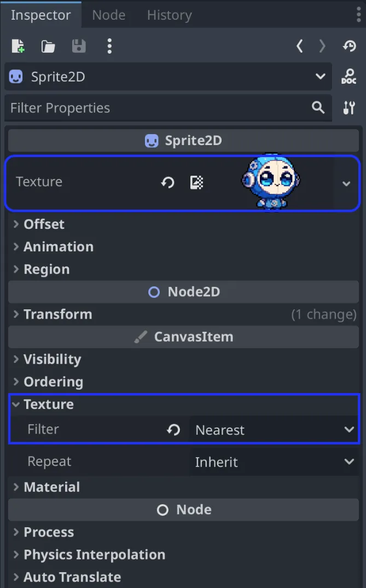Switch to the History tab
Screen dimensions: 366x588
point(169,15)
